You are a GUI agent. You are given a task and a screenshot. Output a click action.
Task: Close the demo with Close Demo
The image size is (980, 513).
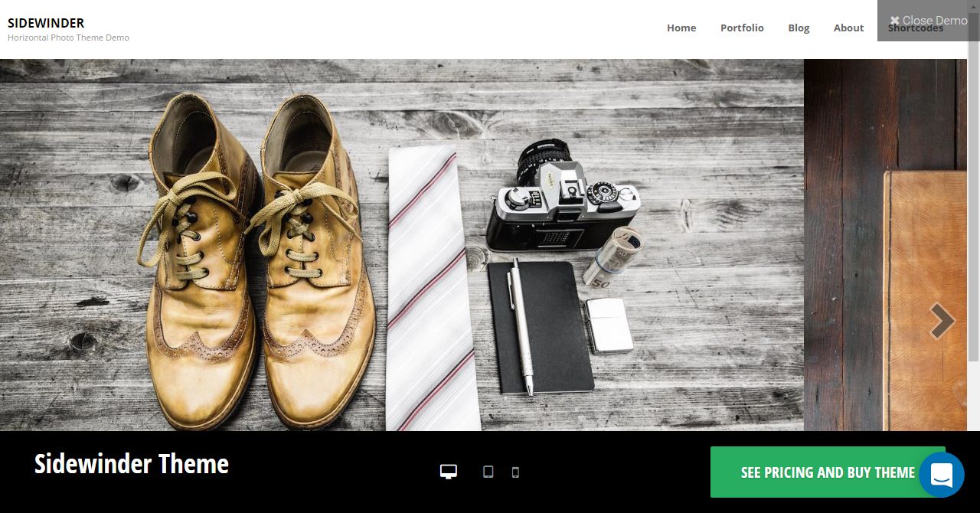point(928,21)
